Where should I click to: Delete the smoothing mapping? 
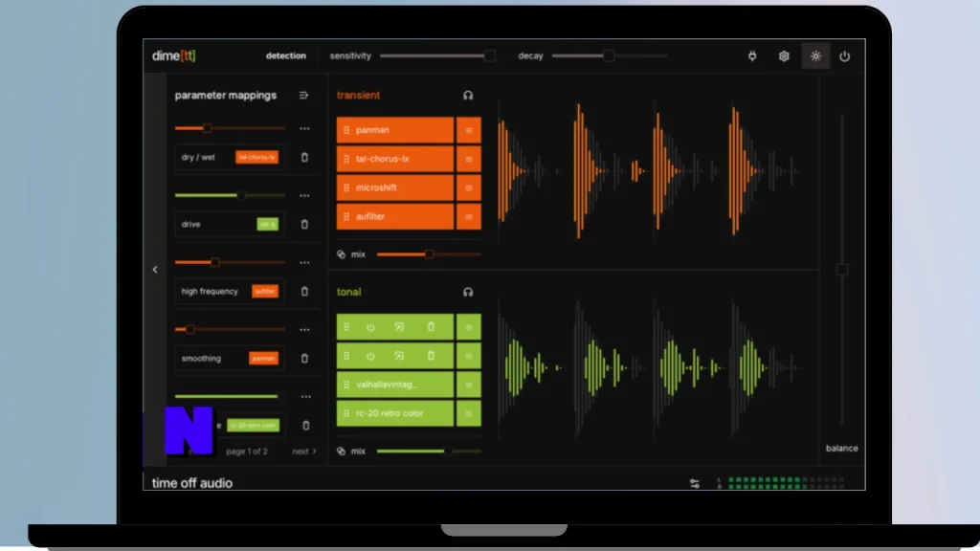click(x=304, y=359)
